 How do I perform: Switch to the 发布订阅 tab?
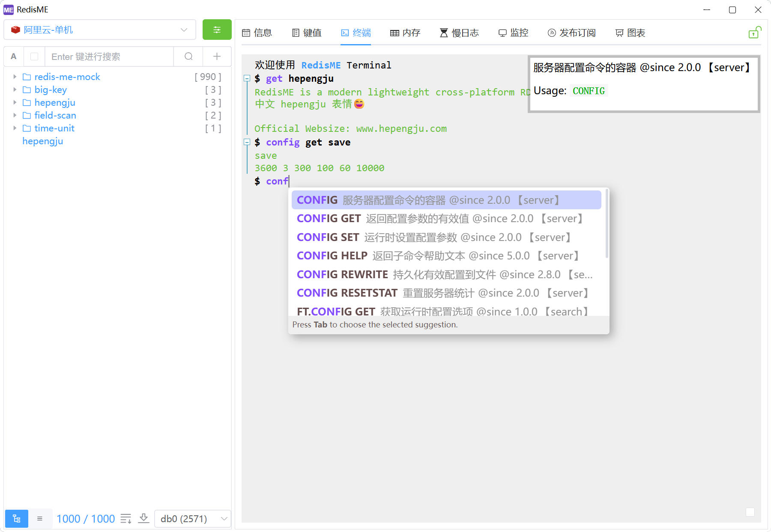tap(572, 33)
